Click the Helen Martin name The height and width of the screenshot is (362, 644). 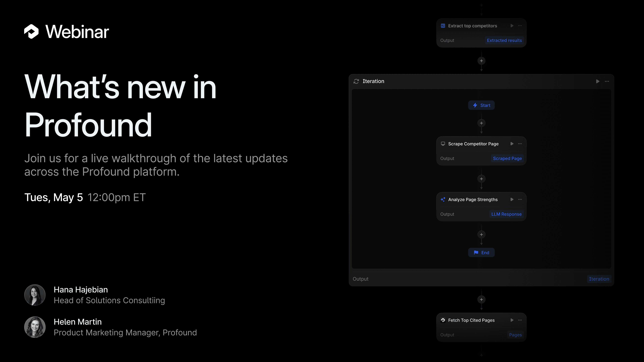(x=78, y=322)
